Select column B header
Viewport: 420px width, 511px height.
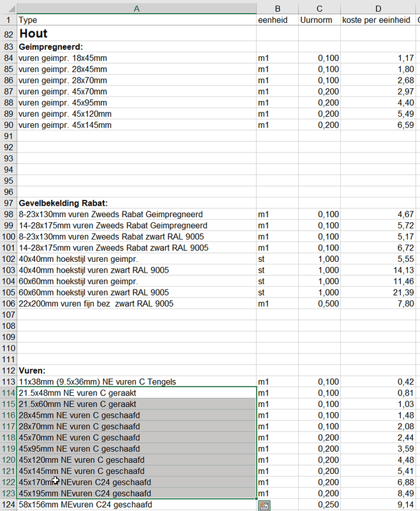[278, 9]
